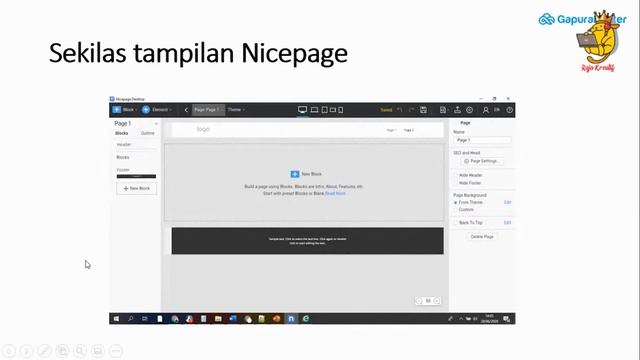Viewport: 640px width, 360px height.
Task: Select the Header item in blocks list
Action: click(124, 144)
